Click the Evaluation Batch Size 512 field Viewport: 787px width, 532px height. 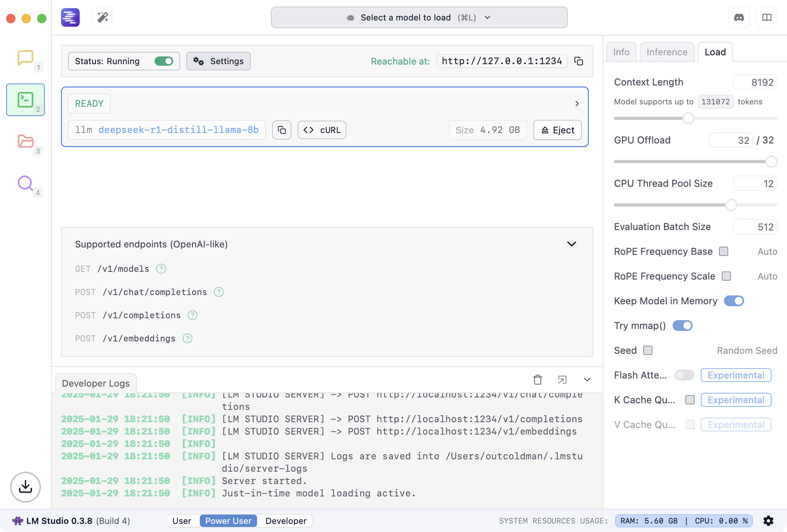point(755,227)
